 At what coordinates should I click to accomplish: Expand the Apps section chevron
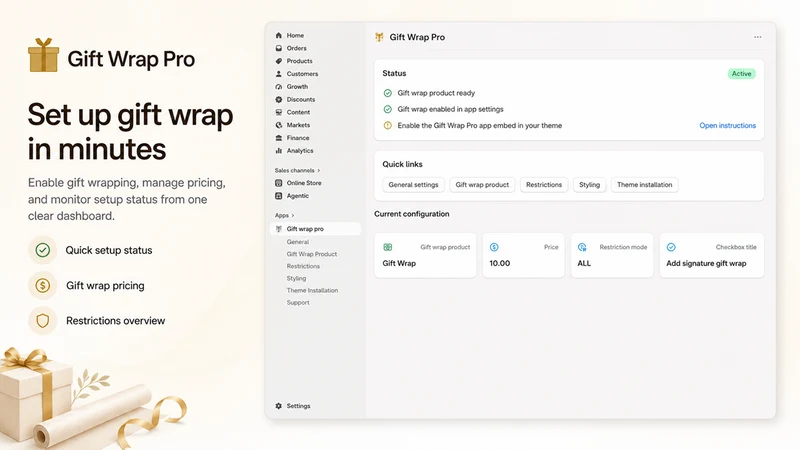(293, 215)
